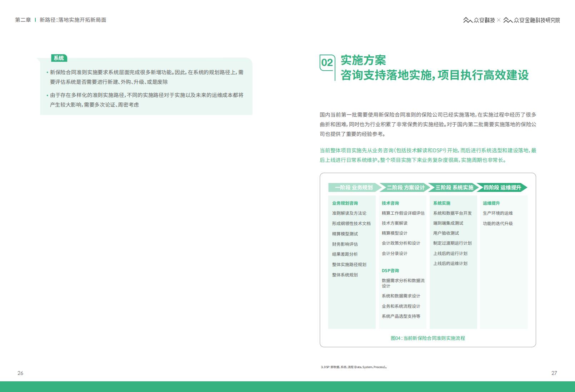Image resolution: width=575 pixels, height=392 pixels.
Task: Click the 众安金融科技研究院 logo
Action: pyautogui.click(x=532, y=20)
